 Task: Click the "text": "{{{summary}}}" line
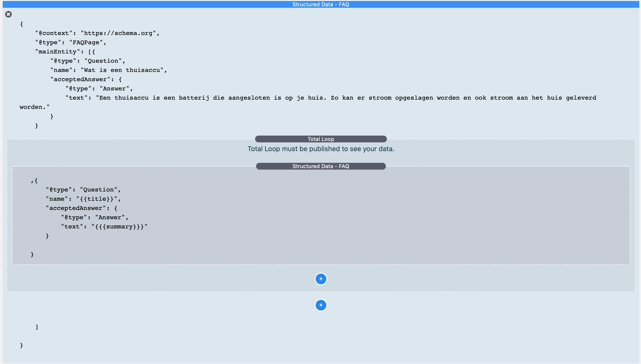pos(104,227)
